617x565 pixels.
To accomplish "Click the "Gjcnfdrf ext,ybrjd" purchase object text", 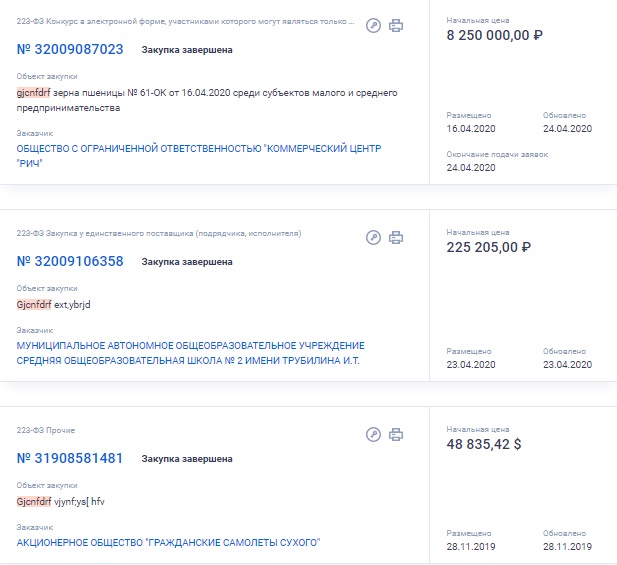I will click(60, 304).
